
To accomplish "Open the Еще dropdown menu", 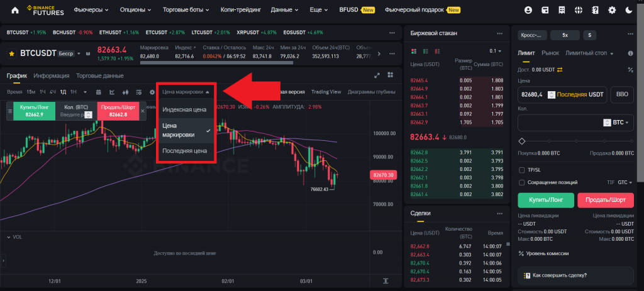I will tap(319, 10).
